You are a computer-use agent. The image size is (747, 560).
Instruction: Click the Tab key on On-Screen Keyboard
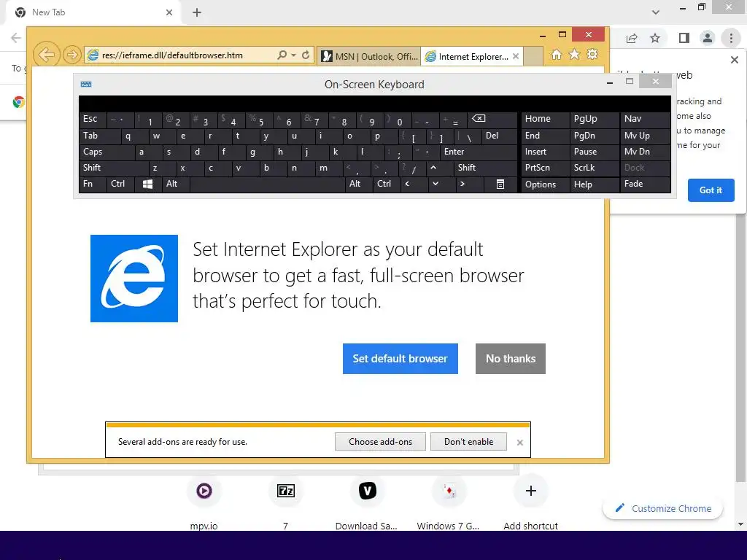99,136
